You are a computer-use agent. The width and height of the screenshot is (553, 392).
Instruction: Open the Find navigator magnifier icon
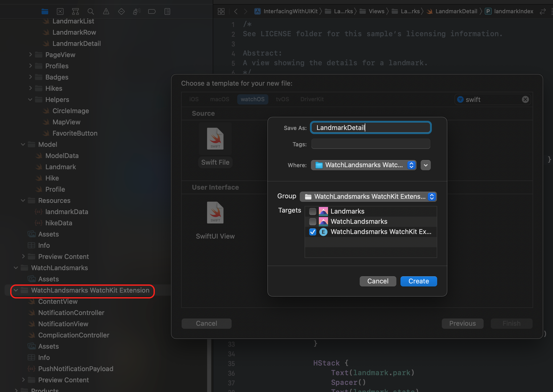[x=91, y=11]
